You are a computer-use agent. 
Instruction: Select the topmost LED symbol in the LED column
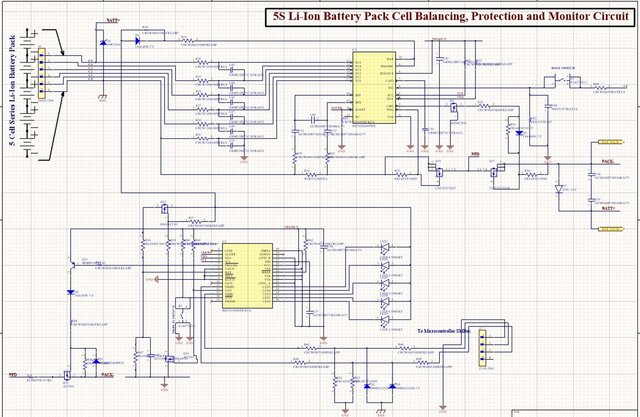point(384,247)
